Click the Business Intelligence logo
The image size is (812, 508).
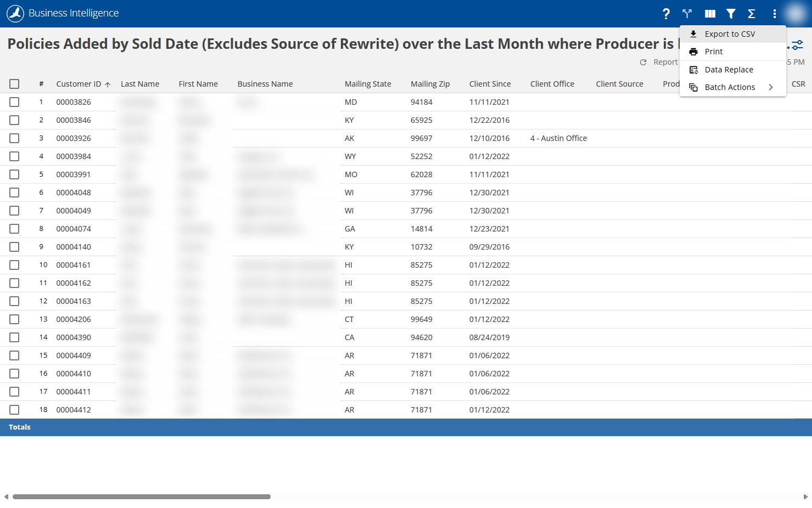click(x=15, y=13)
